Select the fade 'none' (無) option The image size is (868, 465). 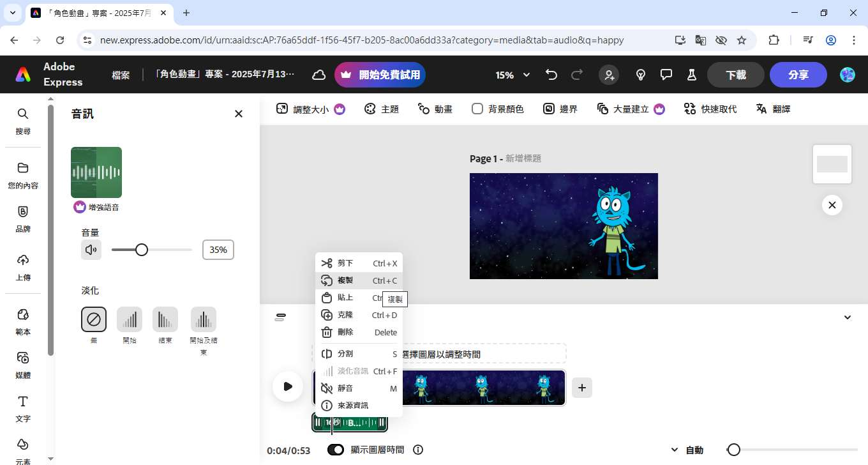pyautogui.click(x=94, y=319)
